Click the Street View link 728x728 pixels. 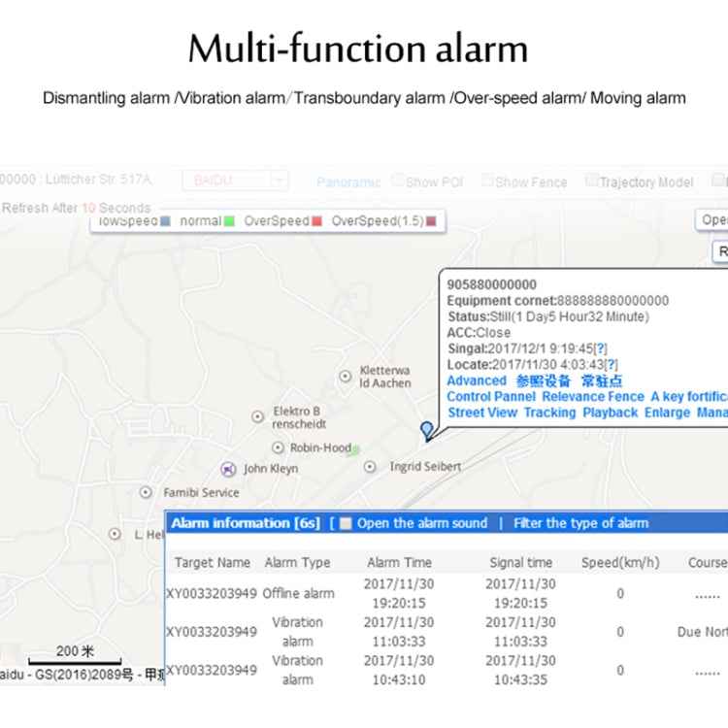481,413
